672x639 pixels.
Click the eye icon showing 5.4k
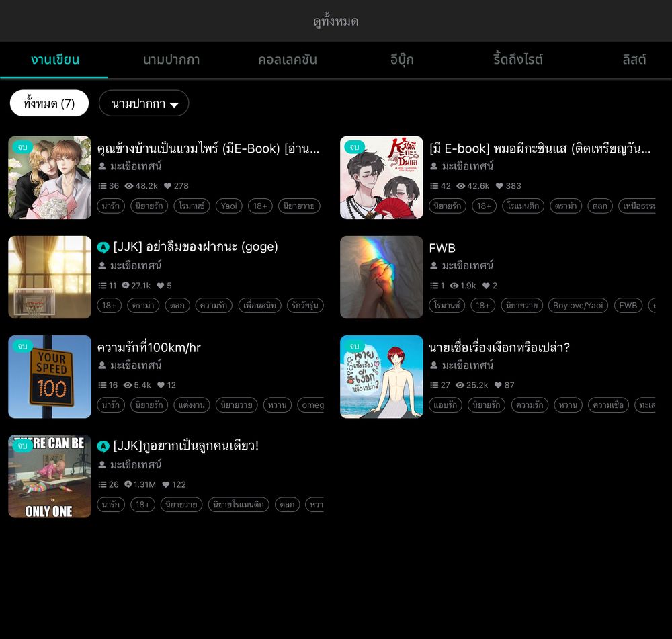pyautogui.click(x=128, y=385)
